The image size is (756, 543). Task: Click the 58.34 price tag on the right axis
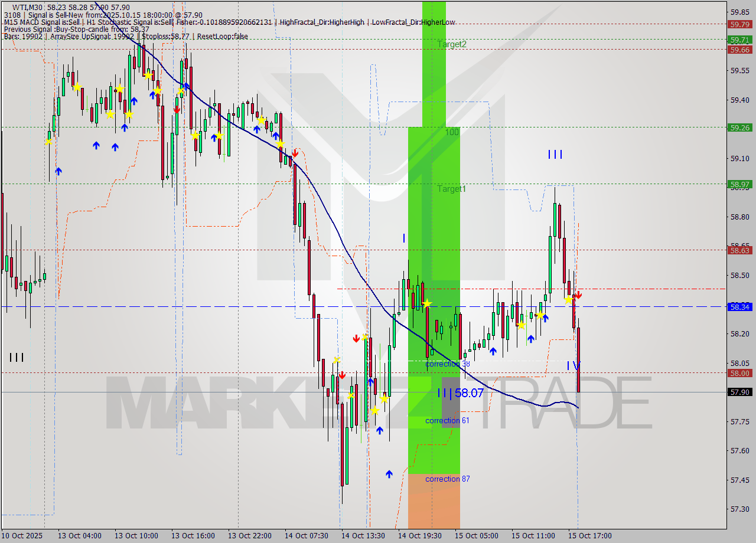tap(740, 307)
